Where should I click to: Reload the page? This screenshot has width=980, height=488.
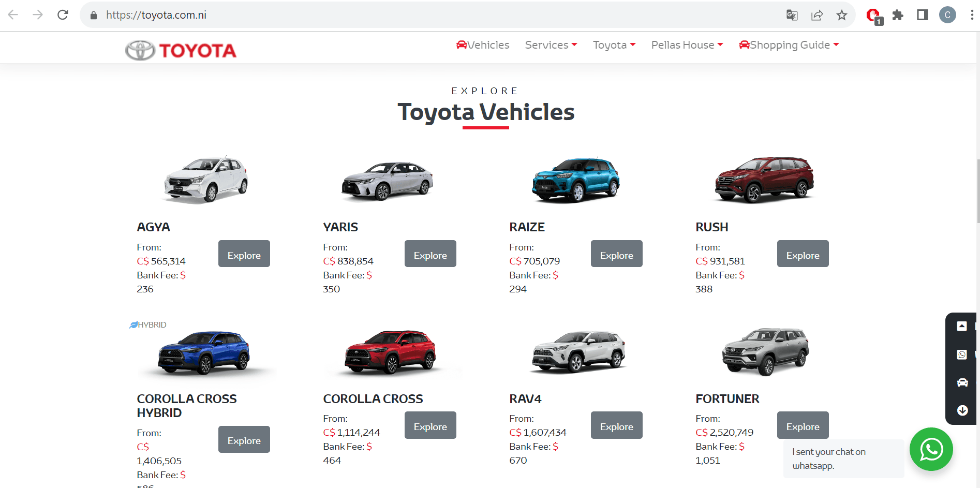pyautogui.click(x=63, y=15)
